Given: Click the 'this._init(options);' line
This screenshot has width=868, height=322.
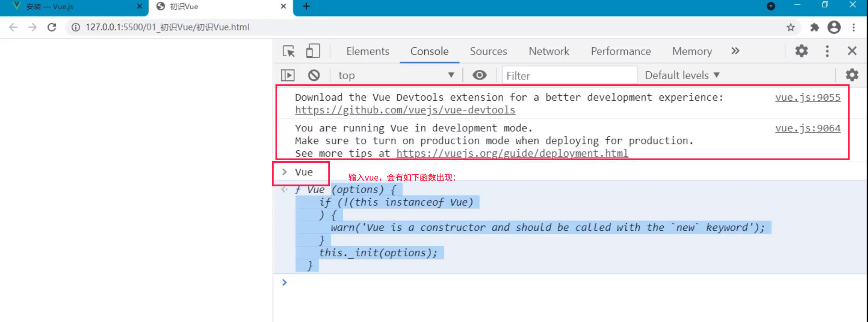Looking at the screenshot, I should point(378,253).
